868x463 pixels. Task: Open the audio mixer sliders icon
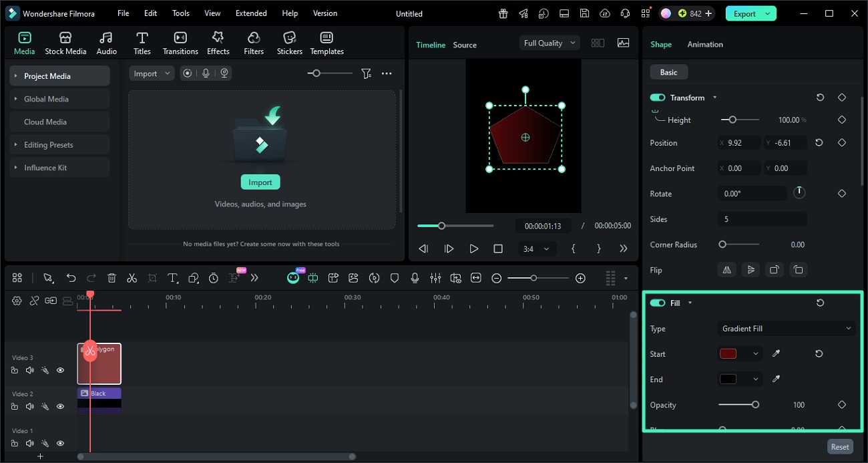point(435,277)
